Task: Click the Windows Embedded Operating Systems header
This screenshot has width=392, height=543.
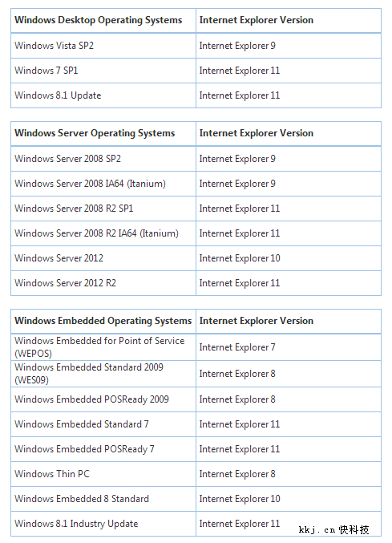Action: tap(103, 321)
